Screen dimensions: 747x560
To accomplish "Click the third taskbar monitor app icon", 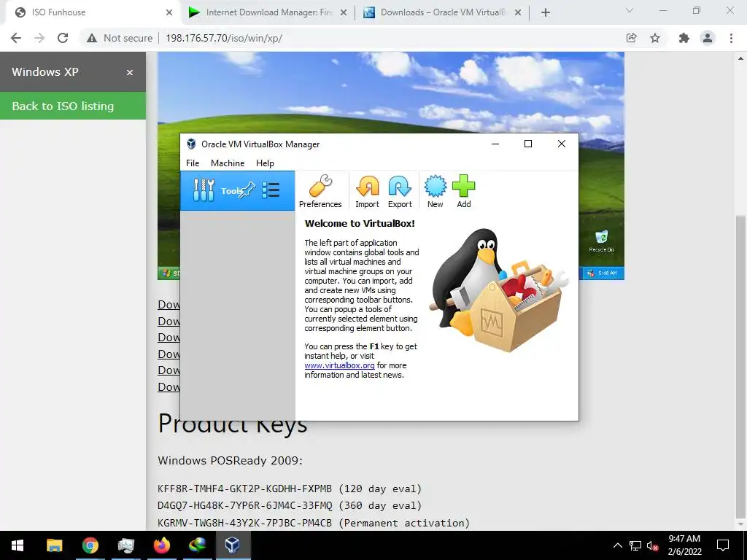I will 125,545.
